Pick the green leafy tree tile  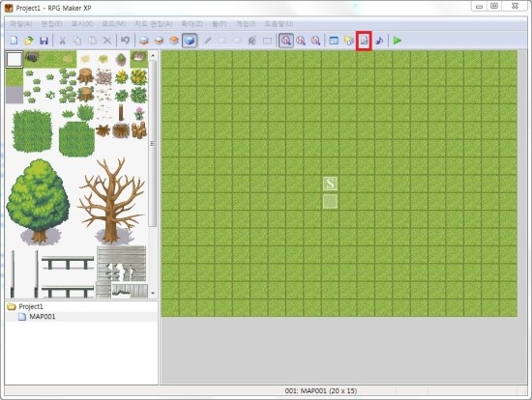(x=38, y=201)
